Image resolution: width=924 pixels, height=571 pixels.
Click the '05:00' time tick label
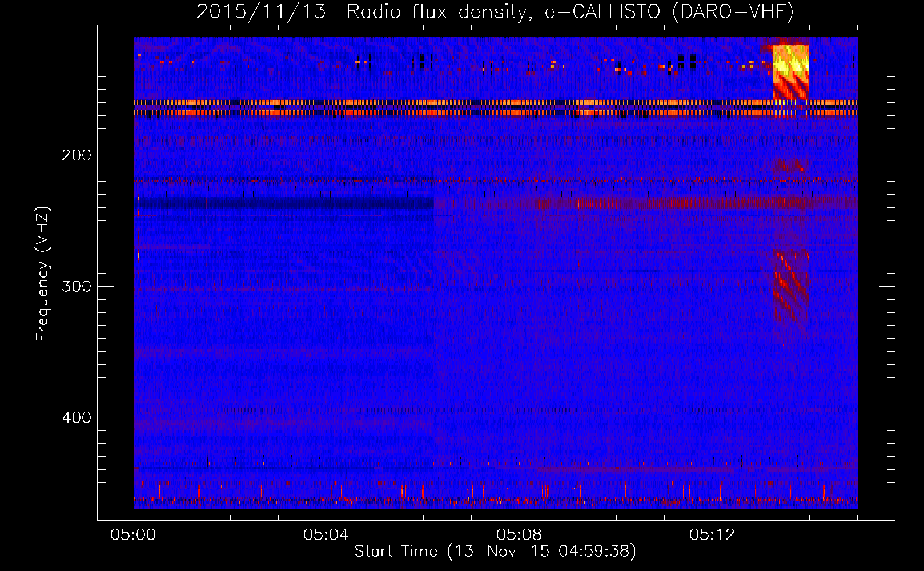pos(134,535)
